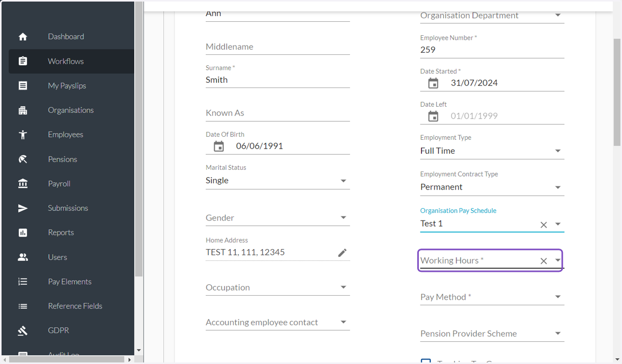This screenshot has width=622, height=364.
Task: Click the Surname field containing Smith
Action: (278, 80)
